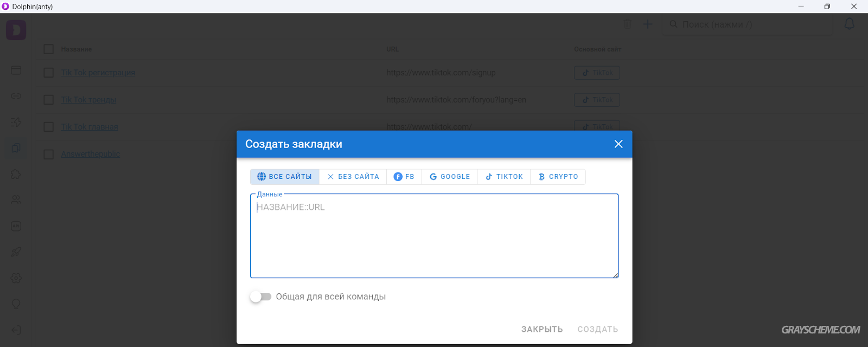
Task: Check the Tik Tok тренды row checkbox
Action: tap(49, 100)
